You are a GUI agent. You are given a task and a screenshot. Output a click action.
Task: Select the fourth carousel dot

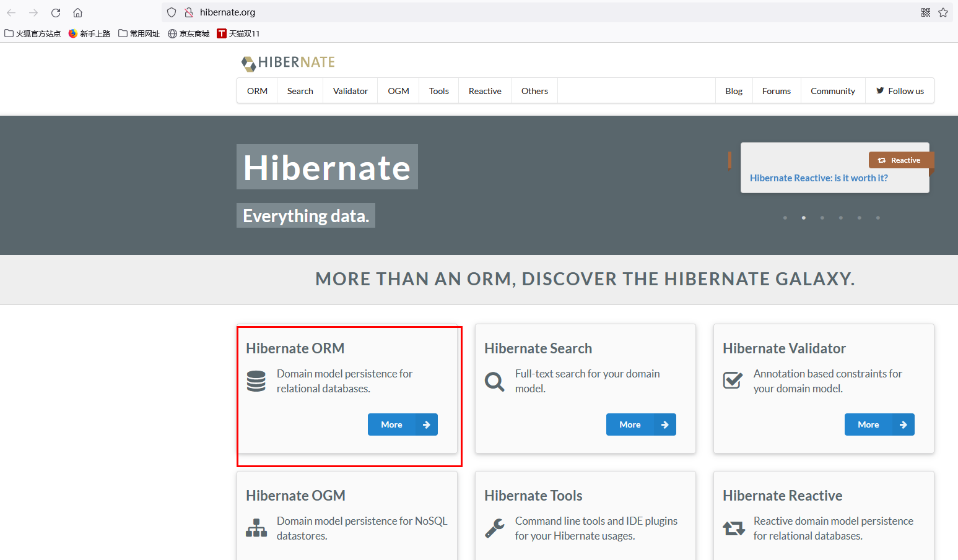pos(841,218)
